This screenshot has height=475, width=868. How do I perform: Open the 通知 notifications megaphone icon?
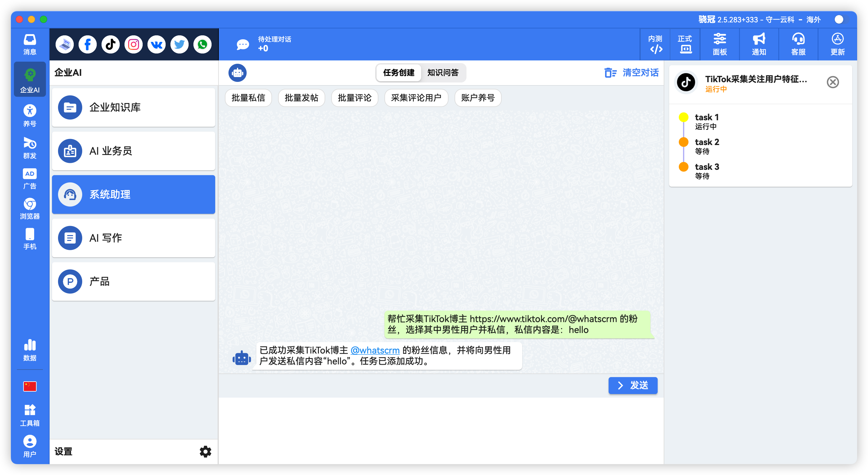pyautogui.click(x=759, y=44)
